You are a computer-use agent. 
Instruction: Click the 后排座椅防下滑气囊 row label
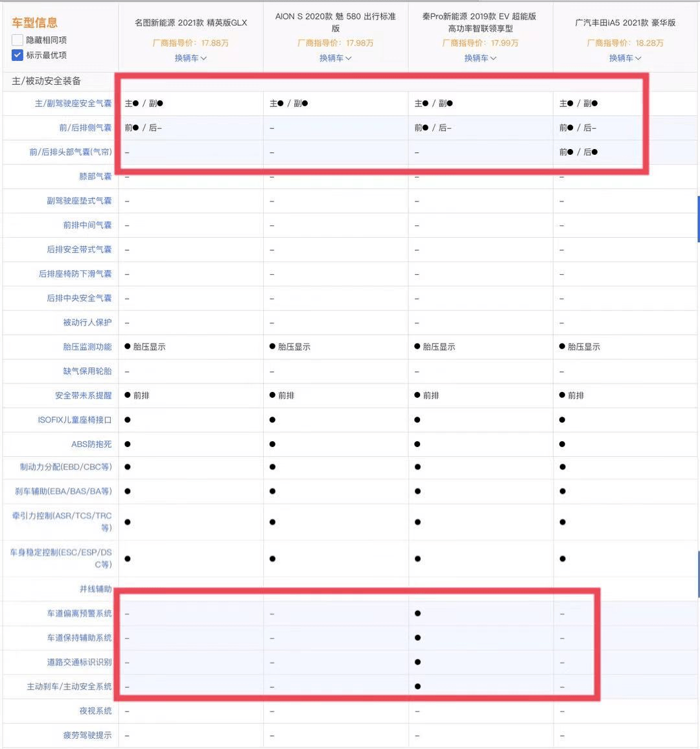[75, 273]
